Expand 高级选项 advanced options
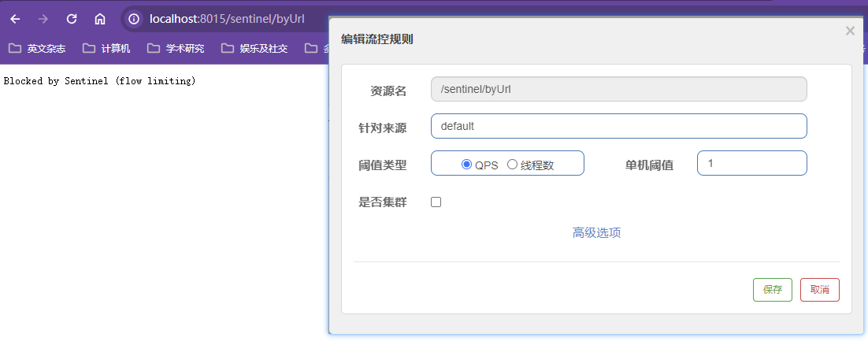 click(596, 233)
